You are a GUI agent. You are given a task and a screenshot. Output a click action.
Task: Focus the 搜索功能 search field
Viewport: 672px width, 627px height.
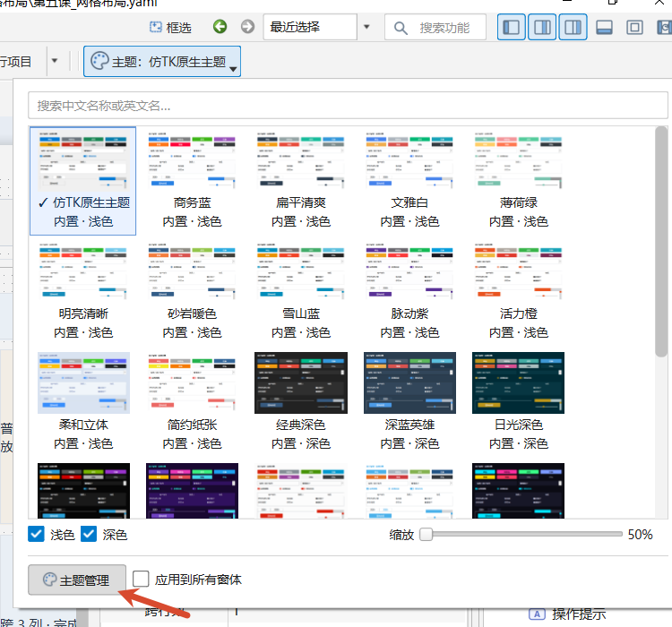[x=435, y=28]
